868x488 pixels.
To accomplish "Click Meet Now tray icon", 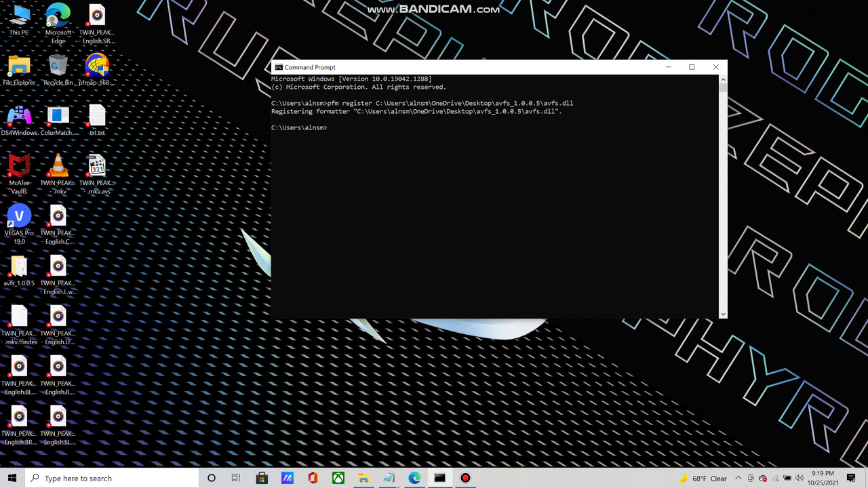I will point(751,479).
